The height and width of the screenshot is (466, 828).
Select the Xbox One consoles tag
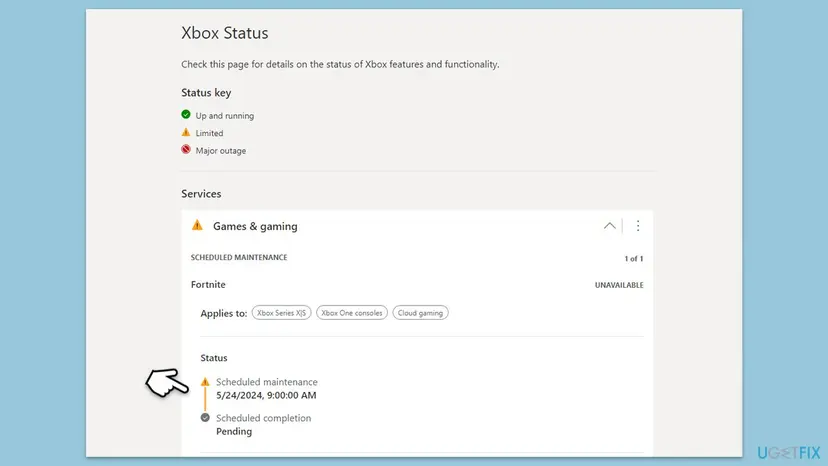tap(352, 313)
